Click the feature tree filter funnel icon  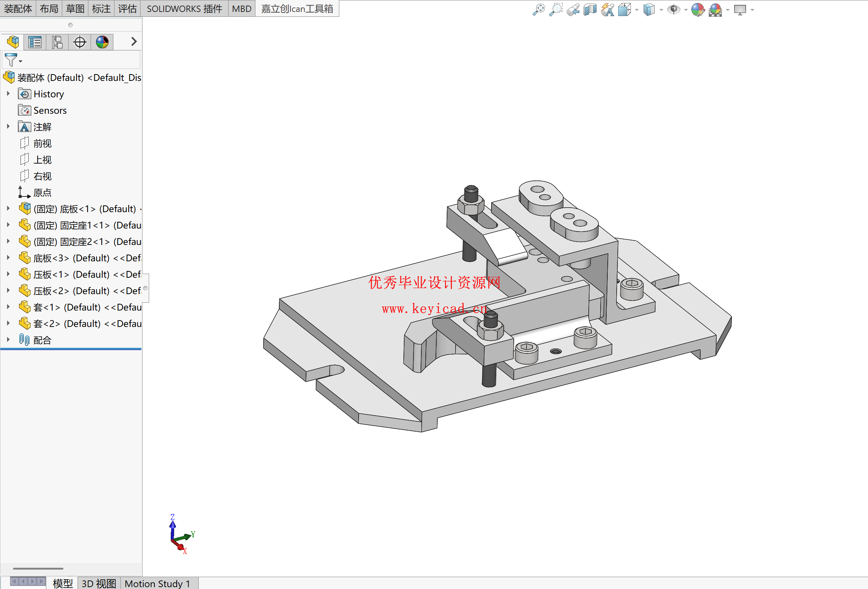tap(11, 60)
